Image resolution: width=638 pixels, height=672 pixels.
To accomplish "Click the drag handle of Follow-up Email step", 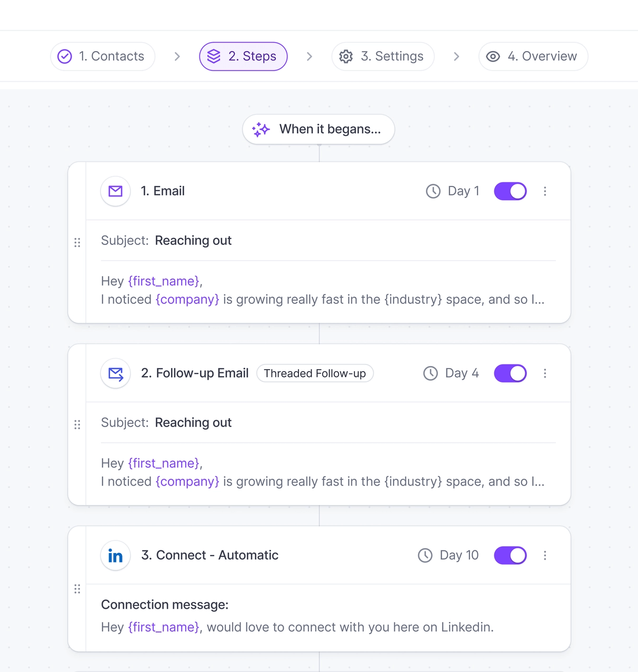I will 77,424.
